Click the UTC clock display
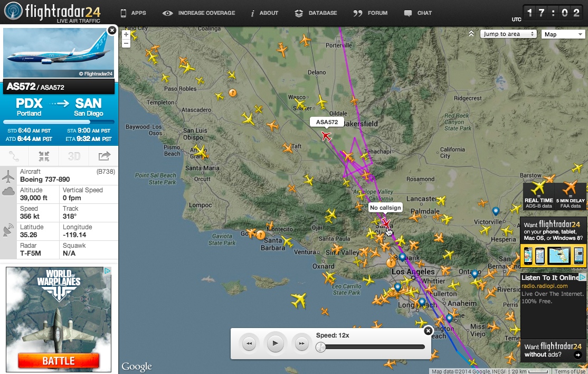 pyautogui.click(x=554, y=13)
